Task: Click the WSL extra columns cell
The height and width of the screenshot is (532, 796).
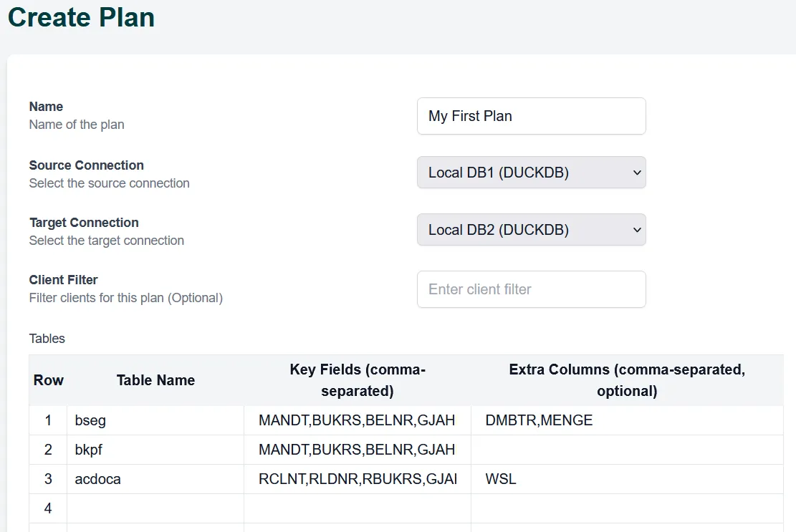Action: tap(626, 479)
